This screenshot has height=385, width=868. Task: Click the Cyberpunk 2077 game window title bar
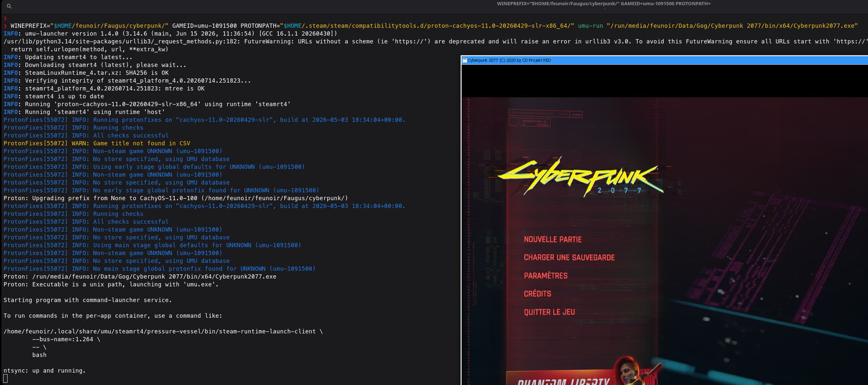click(665, 60)
